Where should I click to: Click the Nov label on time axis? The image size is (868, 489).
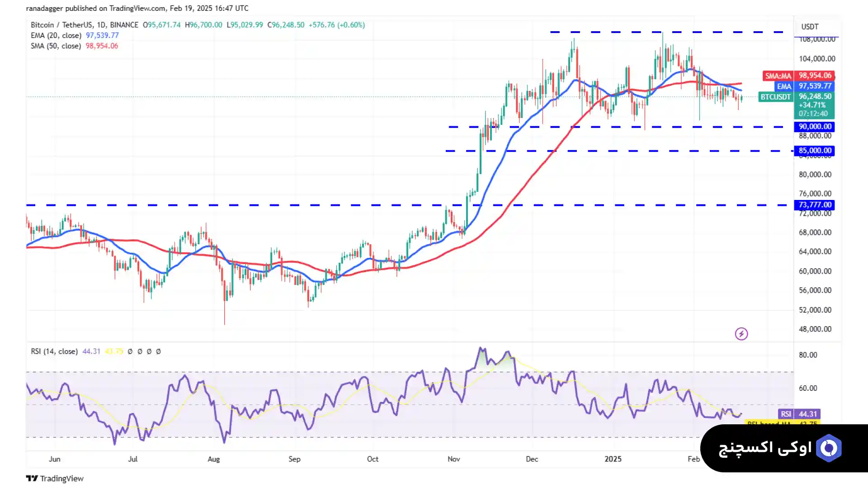[454, 459]
